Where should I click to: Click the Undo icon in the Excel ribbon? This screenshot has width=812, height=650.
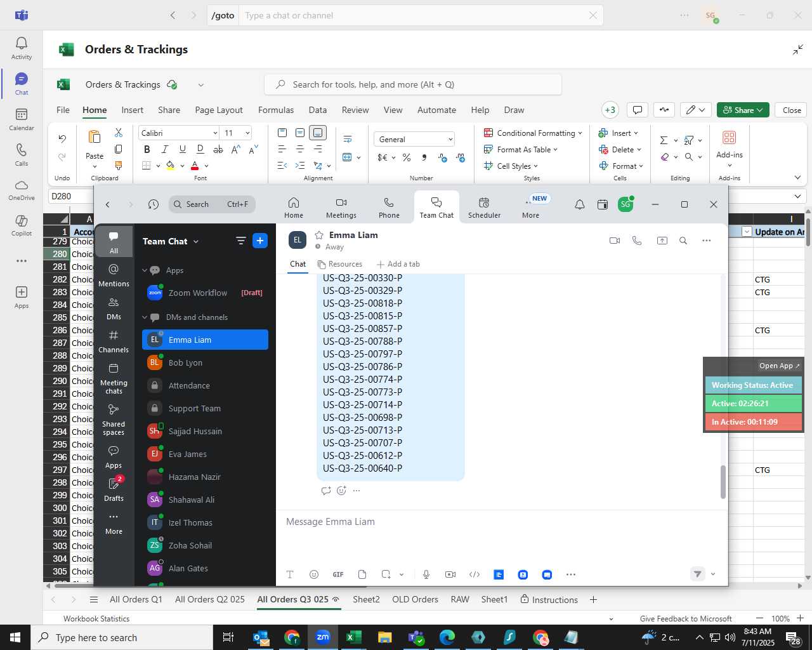(62, 138)
